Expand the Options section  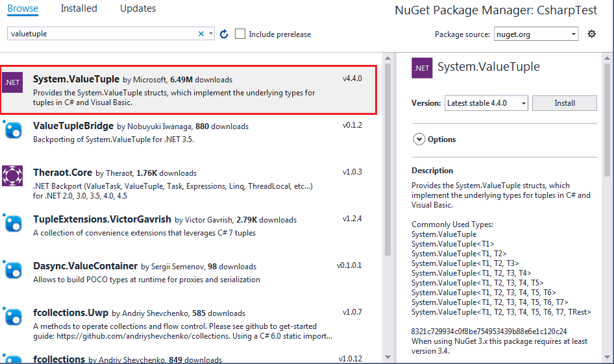[x=419, y=140]
